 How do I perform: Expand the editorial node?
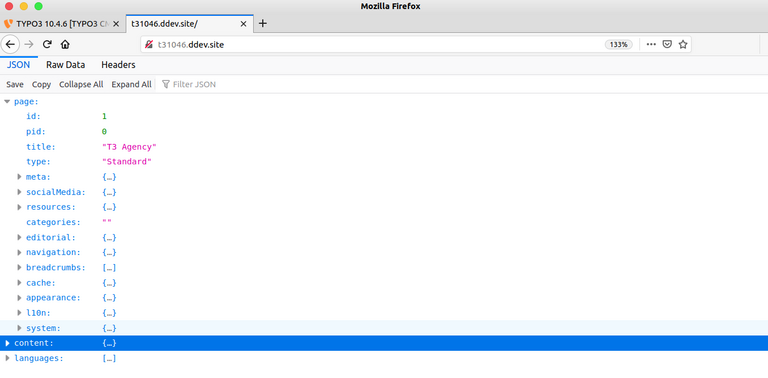pos(19,237)
